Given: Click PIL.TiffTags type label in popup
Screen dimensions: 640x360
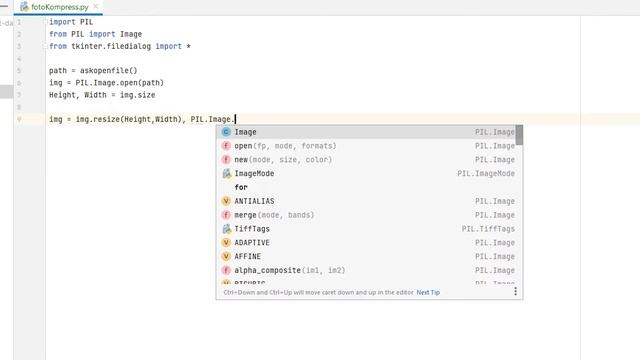Looking at the screenshot, I should 488,229.
